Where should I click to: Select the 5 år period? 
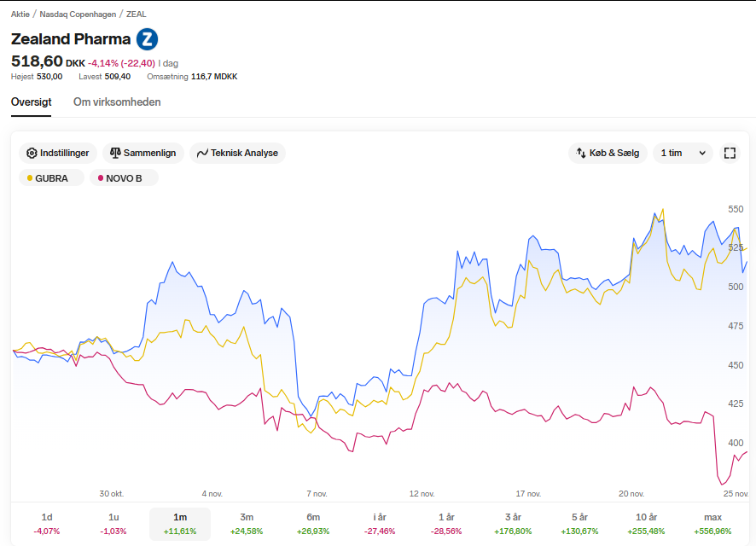pyautogui.click(x=579, y=524)
